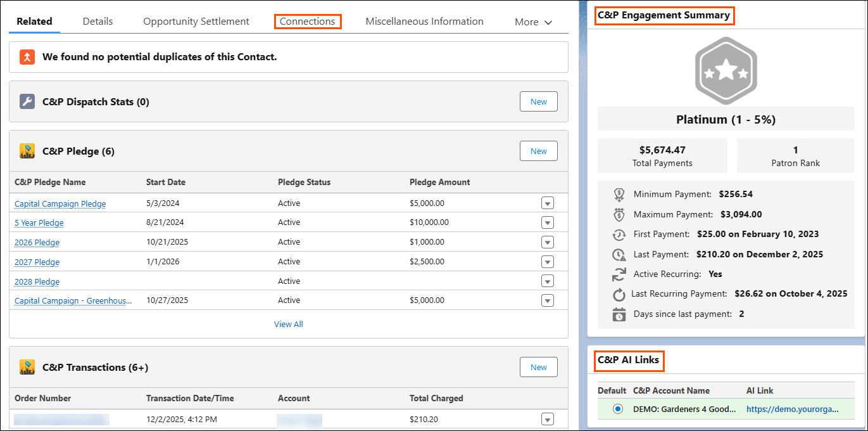Open the Opportunity Settlement tab
Viewport: 868px width, 431px height.
(196, 21)
